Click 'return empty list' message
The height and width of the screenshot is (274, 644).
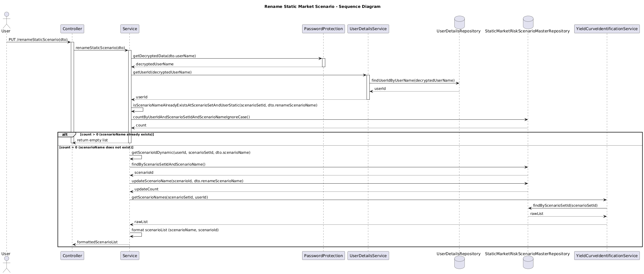92,140
